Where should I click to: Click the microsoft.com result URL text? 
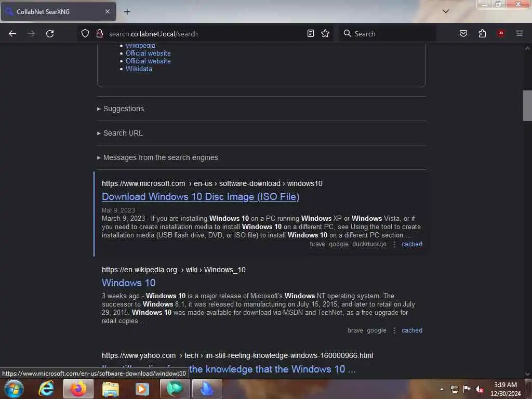pyautogui.click(x=212, y=183)
